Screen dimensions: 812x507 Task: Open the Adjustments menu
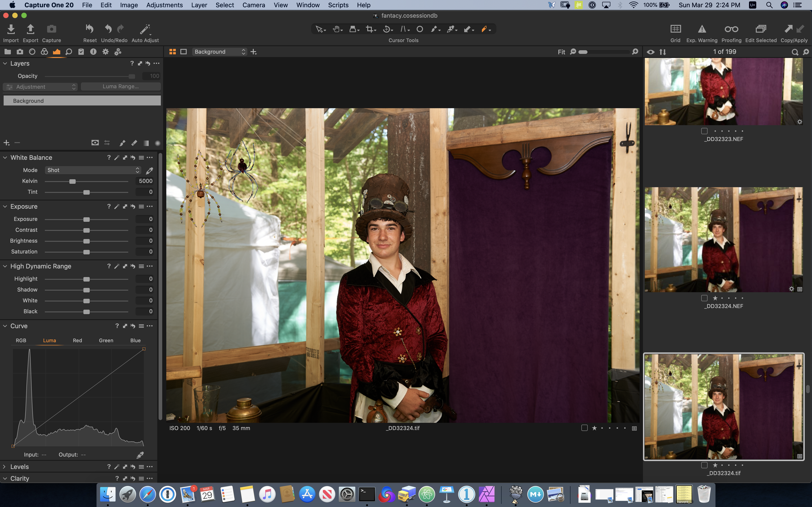click(x=164, y=5)
